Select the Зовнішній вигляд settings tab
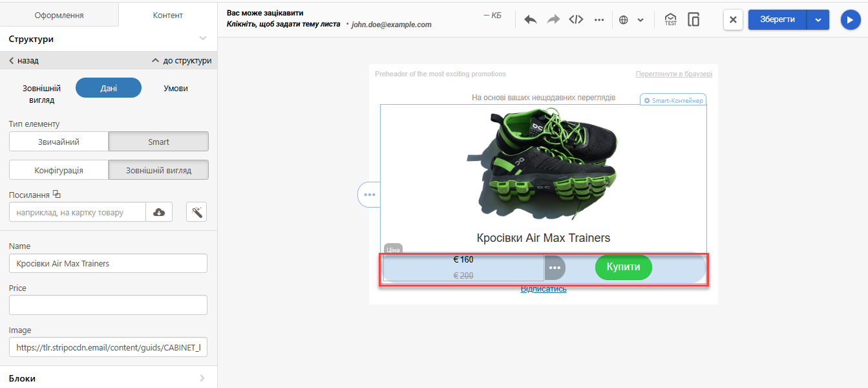Screen dimensions: 868x388 (42, 94)
